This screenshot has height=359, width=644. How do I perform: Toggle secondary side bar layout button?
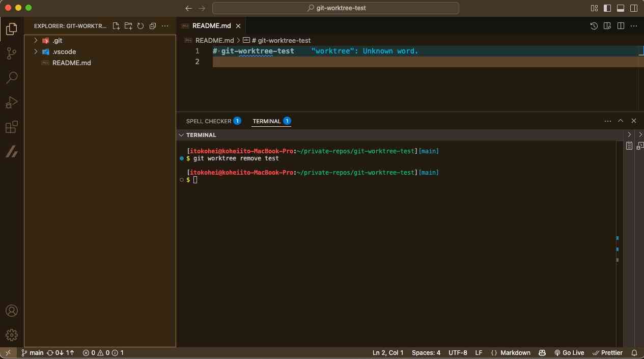(634, 8)
